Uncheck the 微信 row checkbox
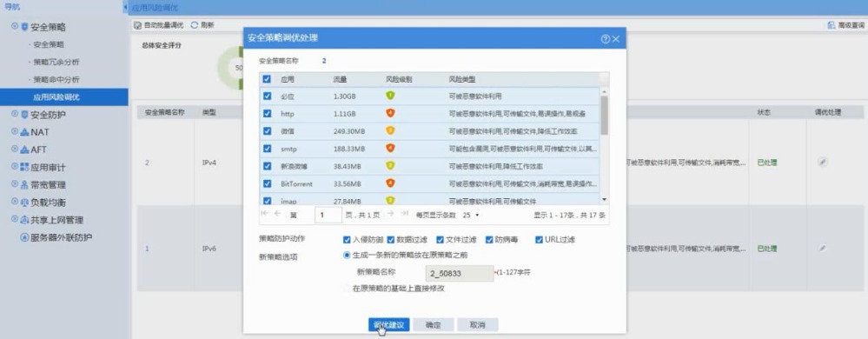 pos(268,130)
